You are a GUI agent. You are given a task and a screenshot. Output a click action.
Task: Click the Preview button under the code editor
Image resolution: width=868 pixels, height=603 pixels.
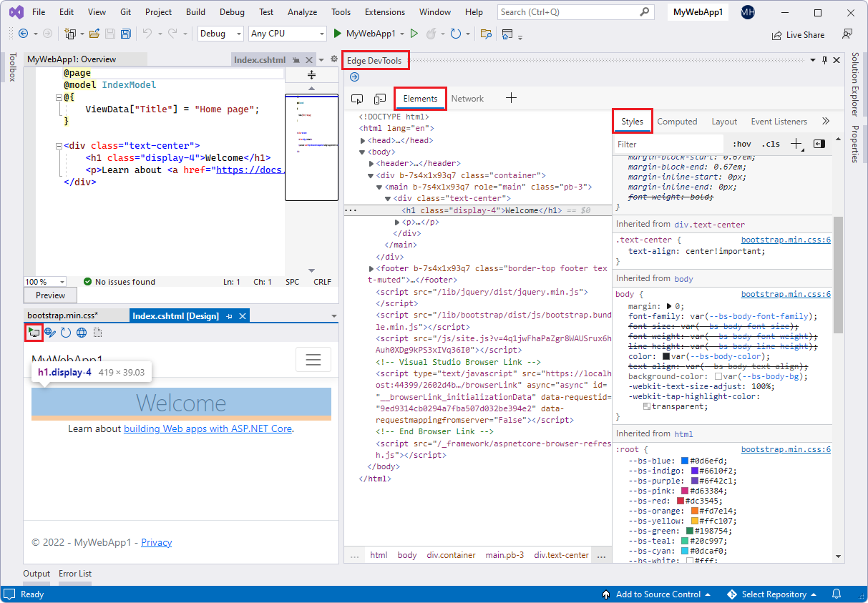49,295
